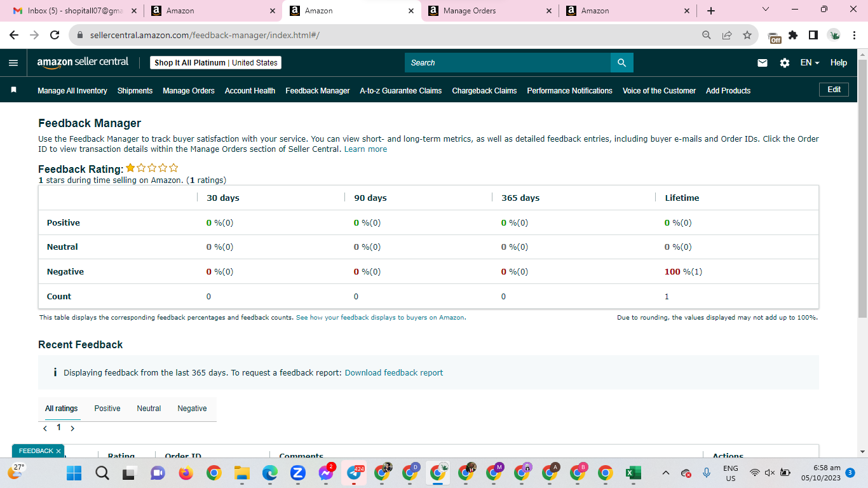Image resolution: width=868 pixels, height=488 pixels.
Task: Open Shipments in the navigation bar
Action: (135, 91)
